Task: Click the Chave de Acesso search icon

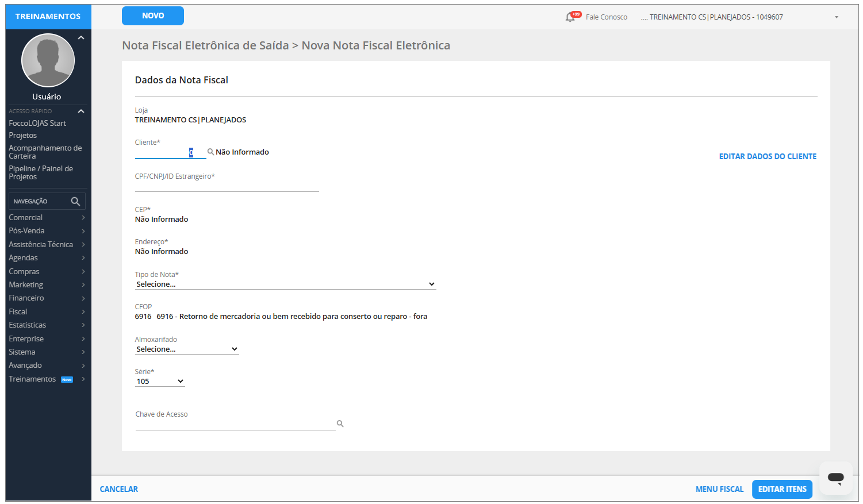Action: 340,424
